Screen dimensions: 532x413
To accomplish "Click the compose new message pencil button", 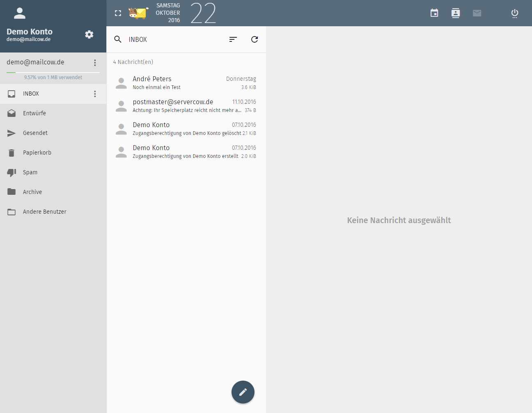I will 243,392.
